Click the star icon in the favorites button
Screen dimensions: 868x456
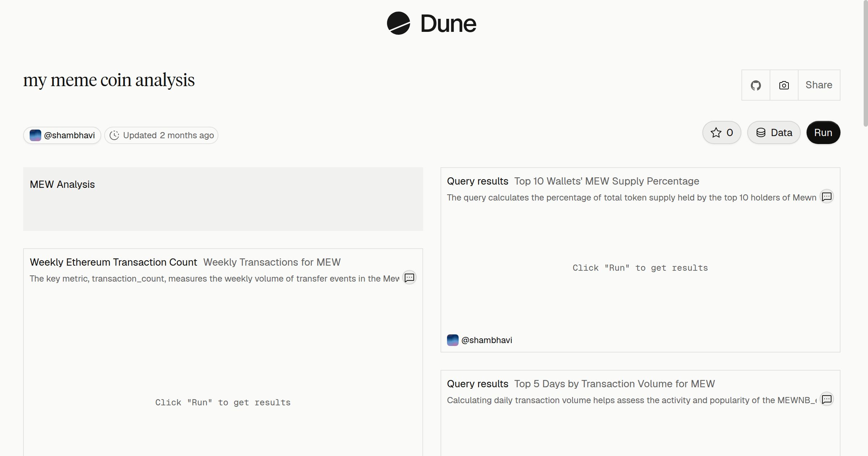(x=716, y=132)
